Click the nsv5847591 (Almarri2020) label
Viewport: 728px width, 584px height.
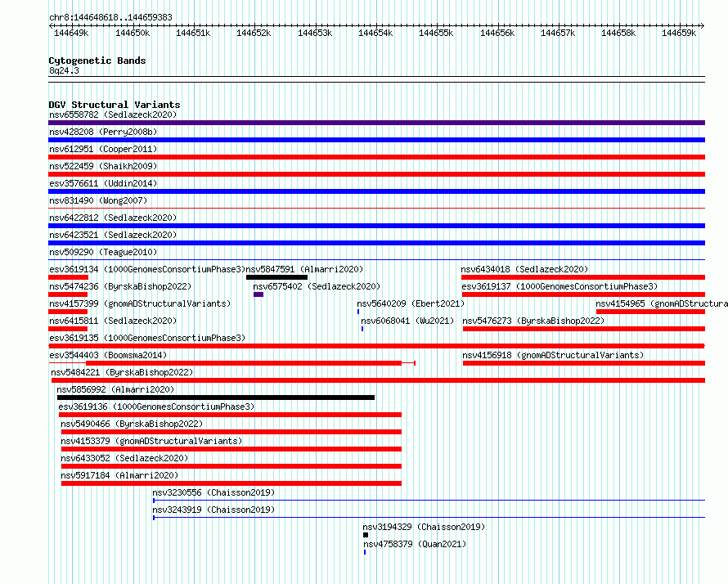coord(304,269)
